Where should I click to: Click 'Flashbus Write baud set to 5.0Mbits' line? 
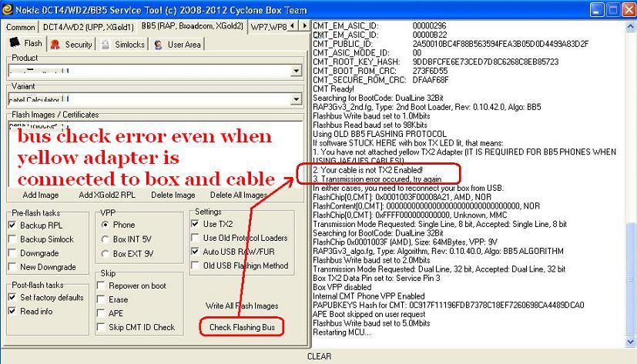371,323
